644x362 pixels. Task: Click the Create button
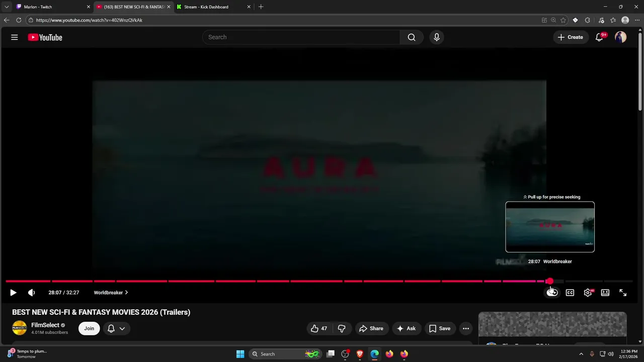tap(571, 37)
